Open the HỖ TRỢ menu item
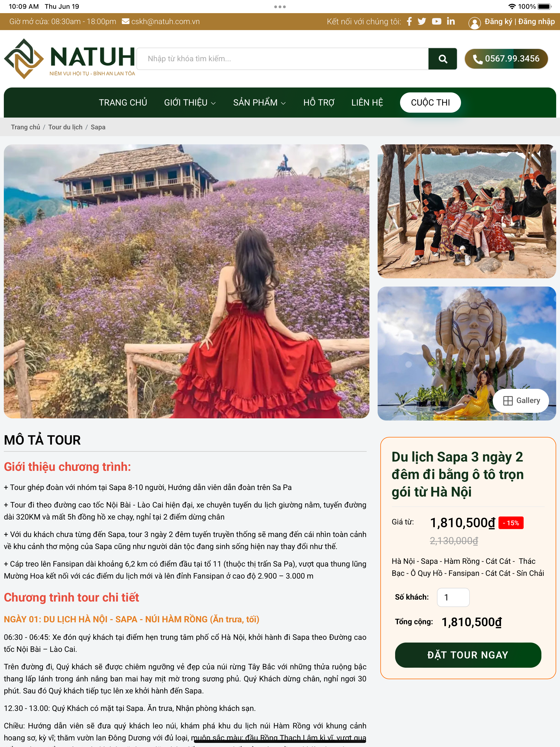Screen dimensions: 560x747 coord(319,103)
